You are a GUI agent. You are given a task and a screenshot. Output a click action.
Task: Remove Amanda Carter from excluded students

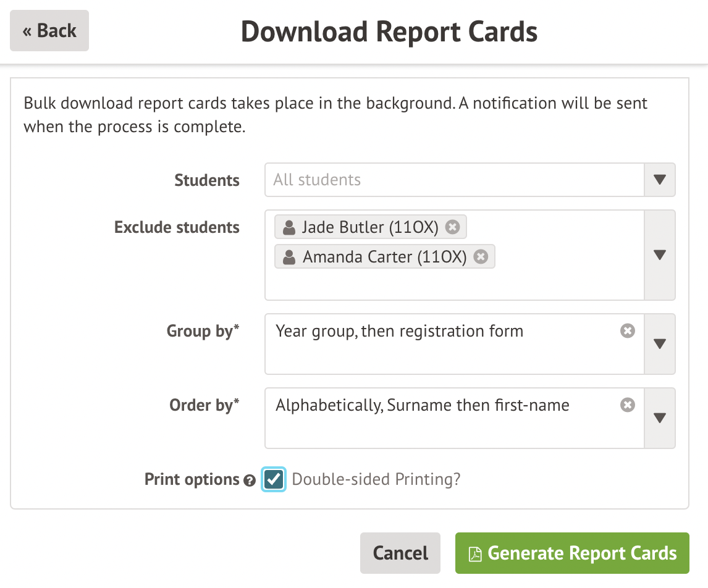(x=481, y=256)
